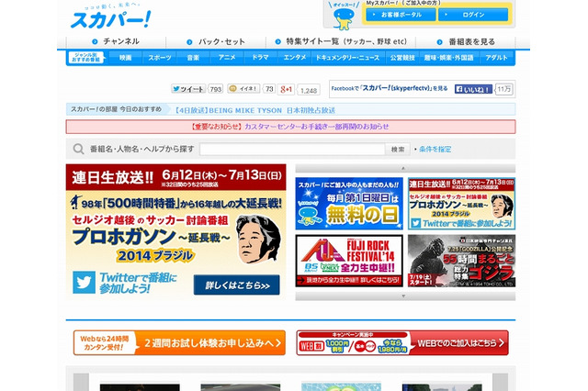Select the 音楽 genre tab
This screenshot has height=391, width=588.
click(x=193, y=58)
